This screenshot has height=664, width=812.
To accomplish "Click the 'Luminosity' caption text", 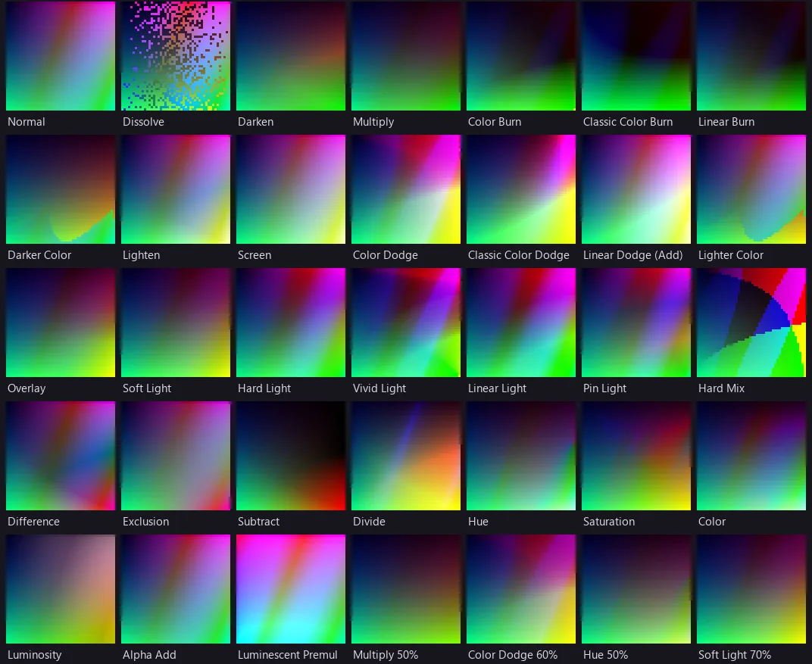I will pos(35,655).
